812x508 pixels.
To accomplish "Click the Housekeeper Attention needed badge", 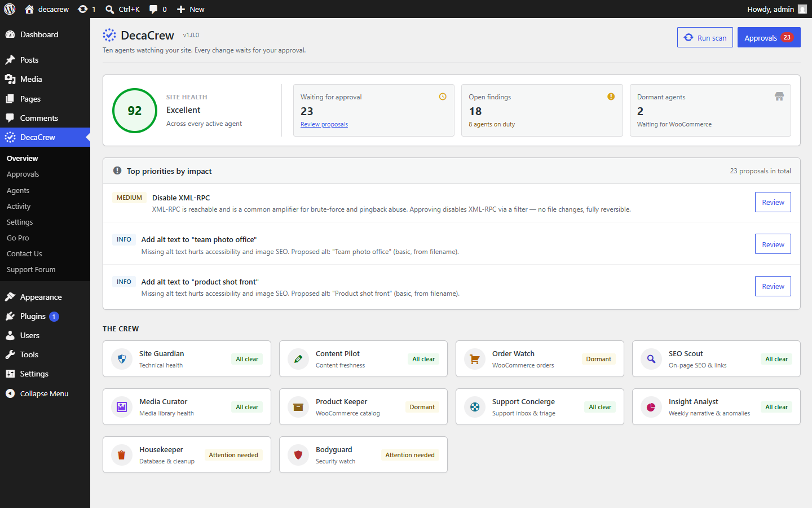I will tap(233, 455).
